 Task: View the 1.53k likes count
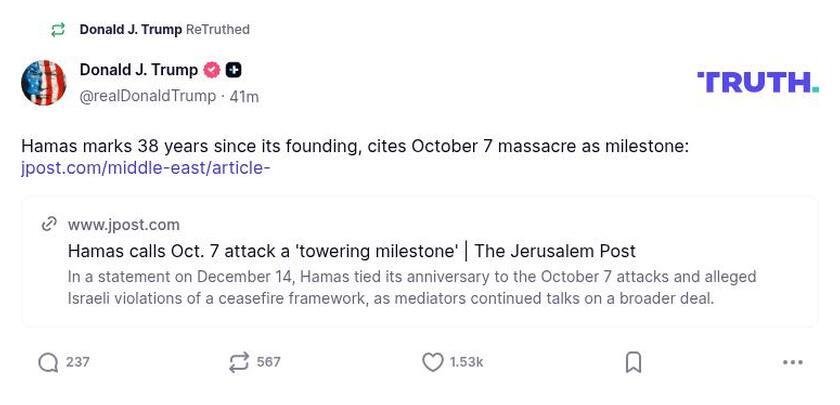[x=466, y=362]
